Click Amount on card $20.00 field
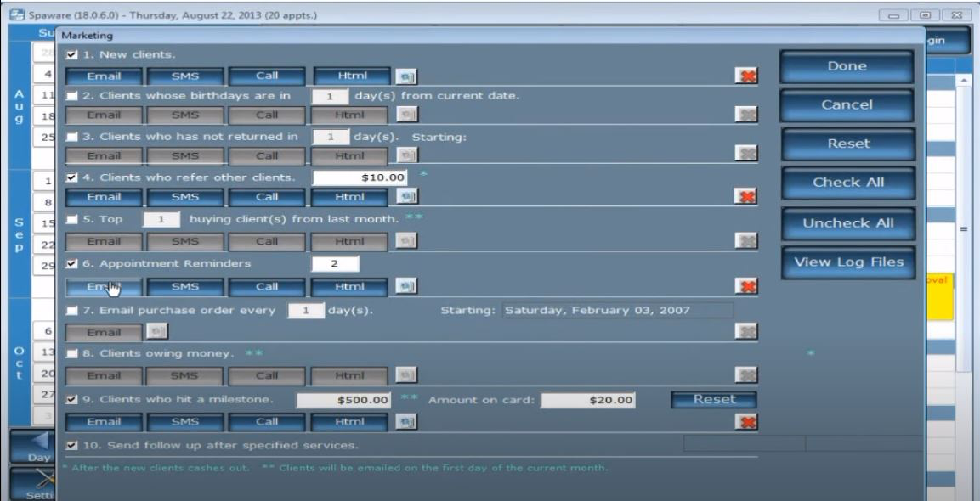Viewport: 980px width, 501px height. click(588, 400)
